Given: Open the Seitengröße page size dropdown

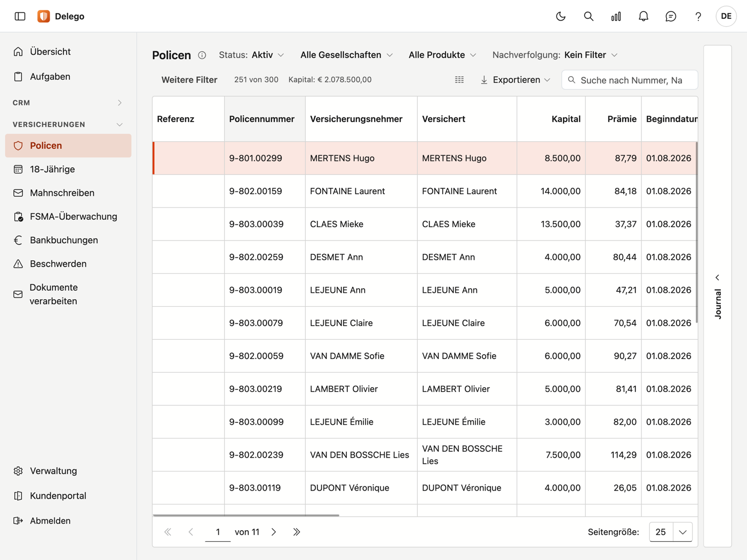Looking at the screenshot, I should (671, 532).
